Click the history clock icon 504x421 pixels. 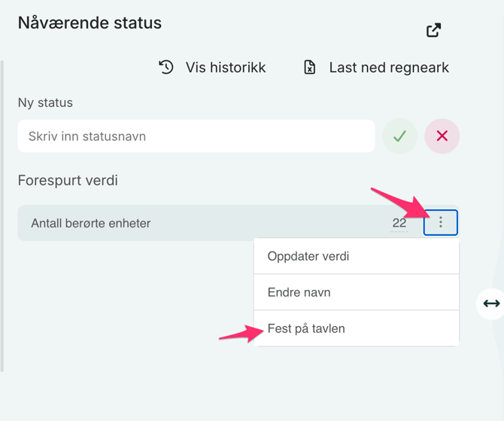coord(166,67)
